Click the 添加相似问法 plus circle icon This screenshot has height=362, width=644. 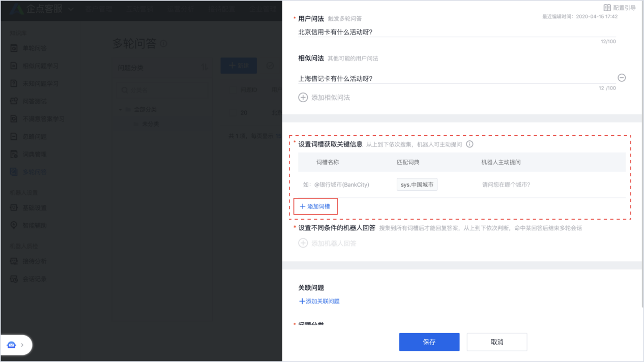[x=303, y=97]
